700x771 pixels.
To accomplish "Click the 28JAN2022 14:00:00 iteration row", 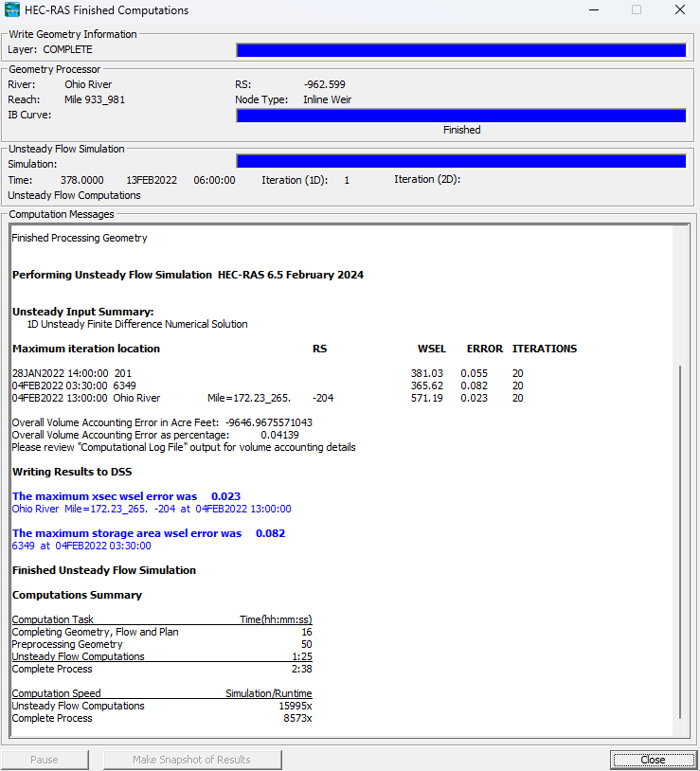I will [267, 374].
